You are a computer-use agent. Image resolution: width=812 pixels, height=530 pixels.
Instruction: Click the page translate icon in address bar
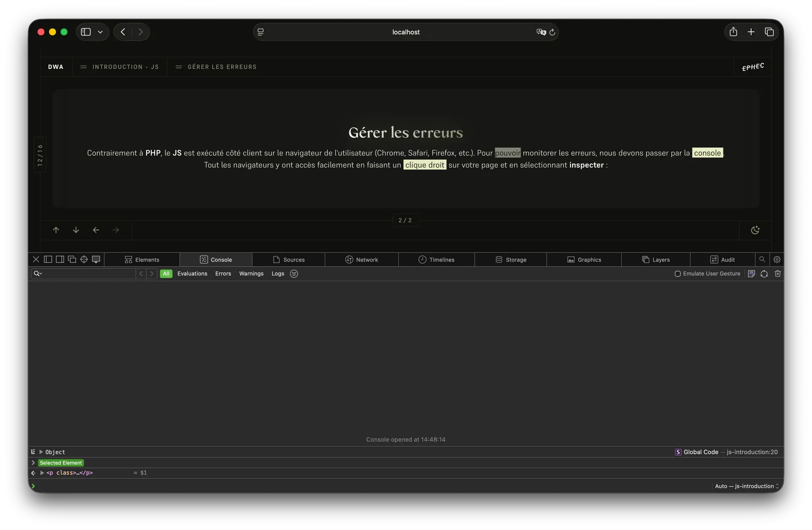click(541, 32)
